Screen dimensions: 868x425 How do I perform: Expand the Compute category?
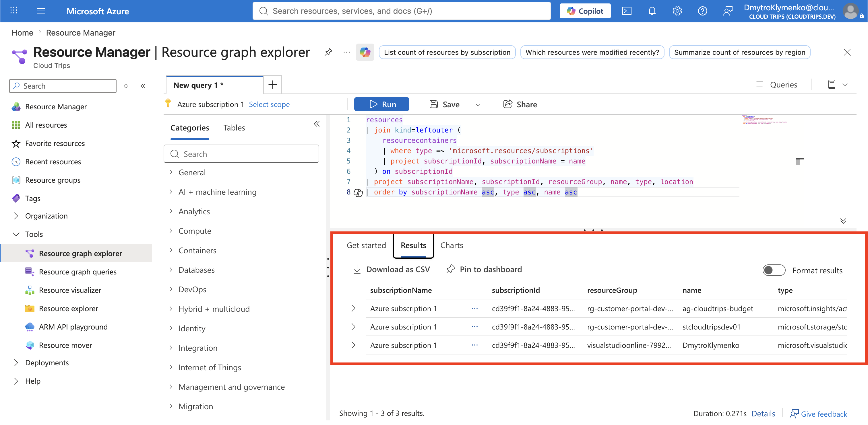pos(171,231)
